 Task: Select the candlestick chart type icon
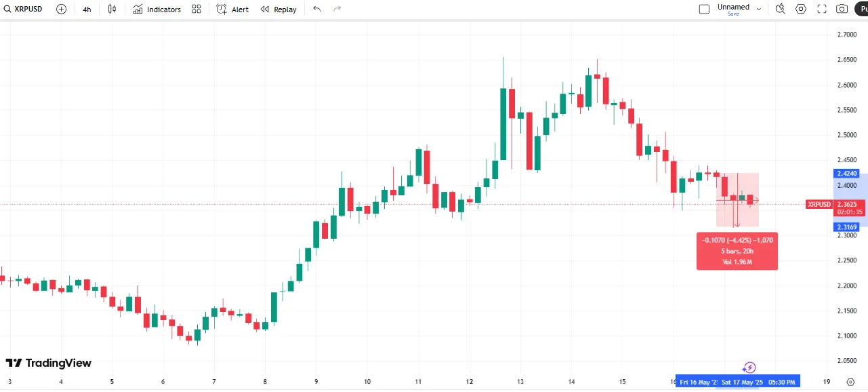pyautogui.click(x=112, y=9)
